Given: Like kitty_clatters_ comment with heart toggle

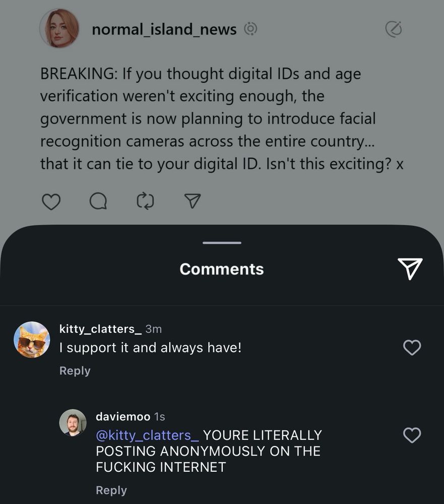Looking at the screenshot, I should click(x=412, y=347).
